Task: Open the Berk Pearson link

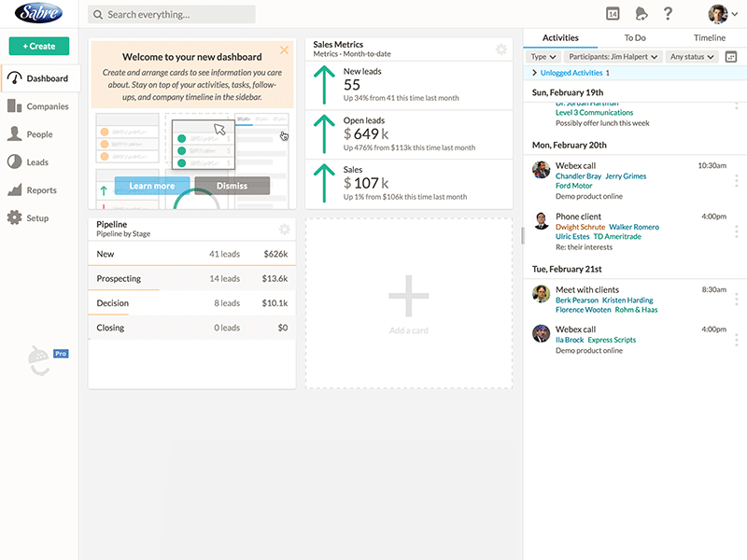Action: 577,301
